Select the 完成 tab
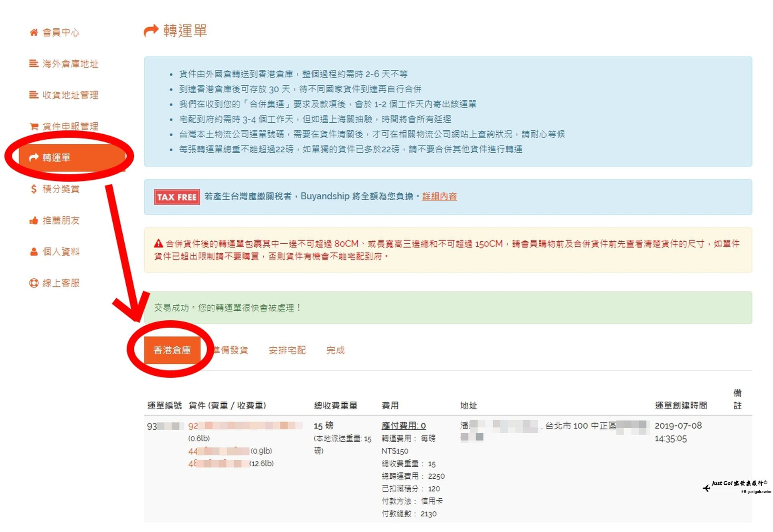This screenshot has height=532, width=773. [x=336, y=350]
